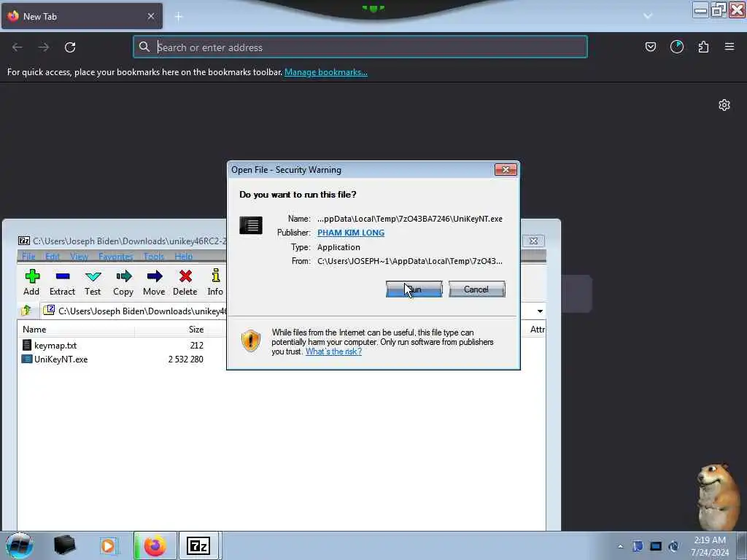747x560 pixels.
Task: Open the What's the risk link
Action: pos(333,352)
